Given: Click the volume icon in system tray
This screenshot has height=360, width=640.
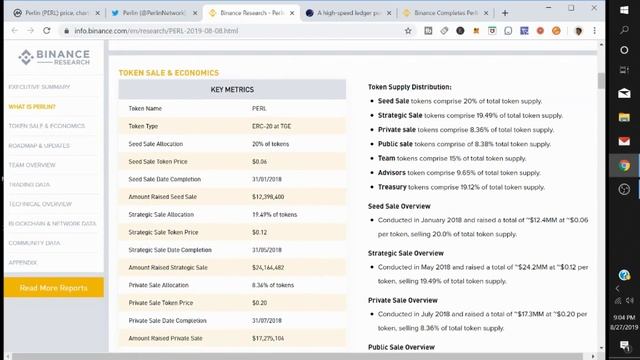Looking at the screenshot, I should click(630, 300).
